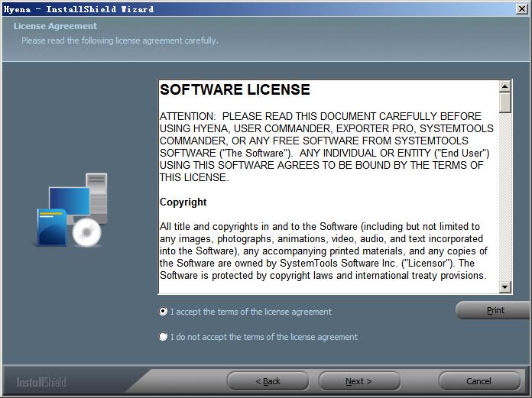Click 'Please read the following license agreement' text
Viewport: 532px width, 398px height.
[x=120, y=40]
